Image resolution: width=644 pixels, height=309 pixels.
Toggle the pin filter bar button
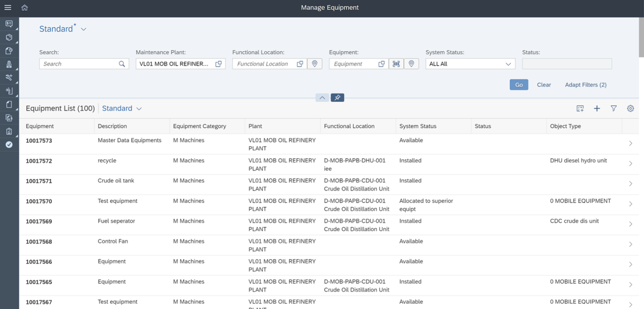pos(338,98)
